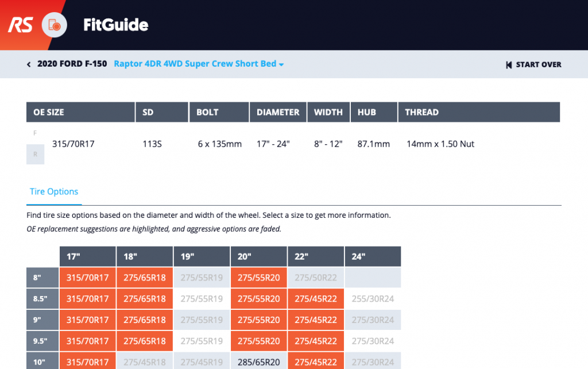Viewport: 588px width, 369px height.
Task: Select faded 275/50R22 in the 8" row
Action: [x=316, y=278]
